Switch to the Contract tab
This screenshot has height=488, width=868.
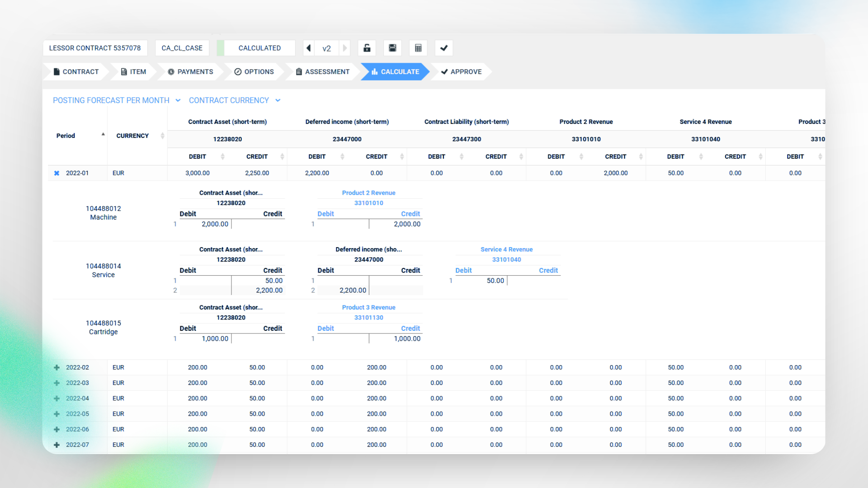(x=76, y=72)
